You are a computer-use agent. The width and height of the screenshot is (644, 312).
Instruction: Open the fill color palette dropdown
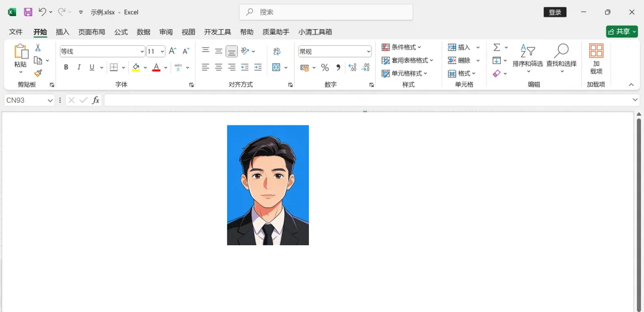145,67
